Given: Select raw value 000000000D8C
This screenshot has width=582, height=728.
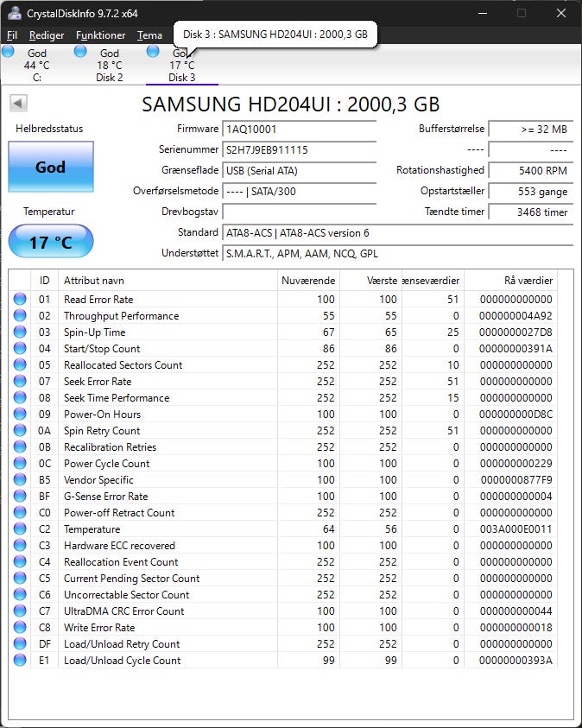Looking at the screenshot, I should pyautogui.click(x=516, y=415).
